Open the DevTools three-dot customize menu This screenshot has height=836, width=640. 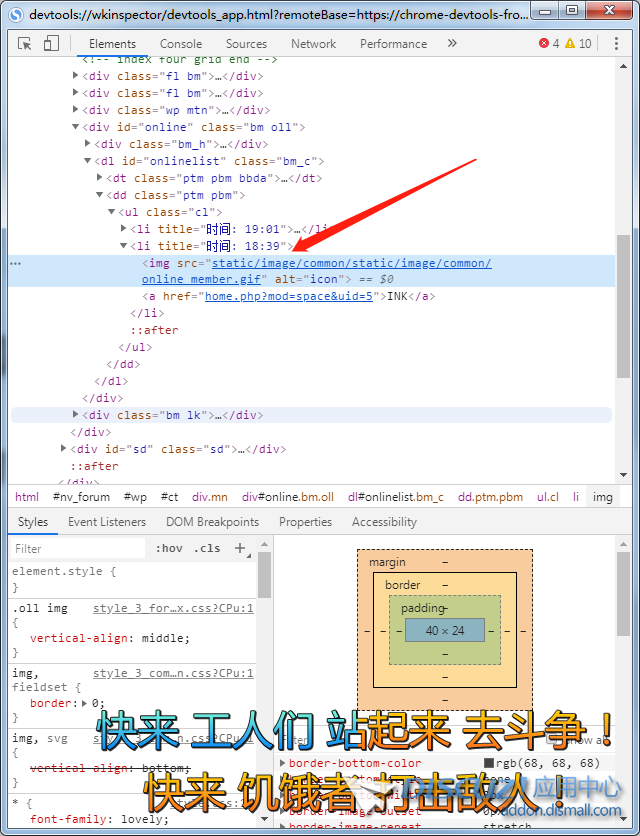615,44
